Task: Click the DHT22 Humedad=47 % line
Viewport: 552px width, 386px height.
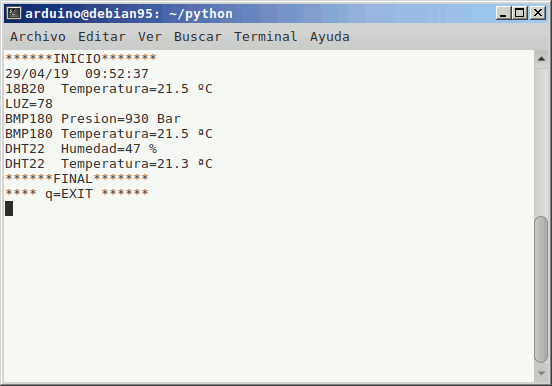Action: 81,149
